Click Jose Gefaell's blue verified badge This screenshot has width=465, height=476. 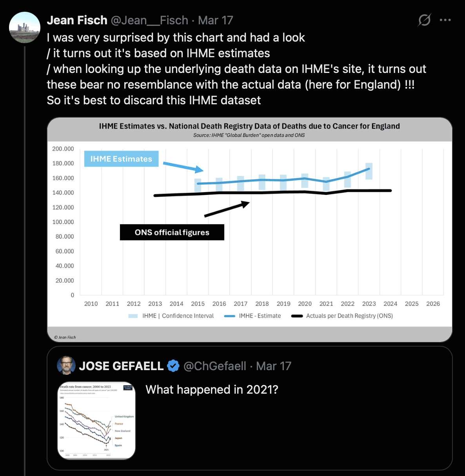point(173,366)
